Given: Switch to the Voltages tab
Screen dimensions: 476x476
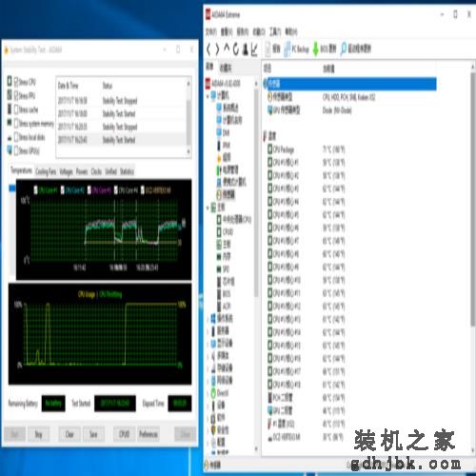Looking at the screenshot, I should point(67,171).
